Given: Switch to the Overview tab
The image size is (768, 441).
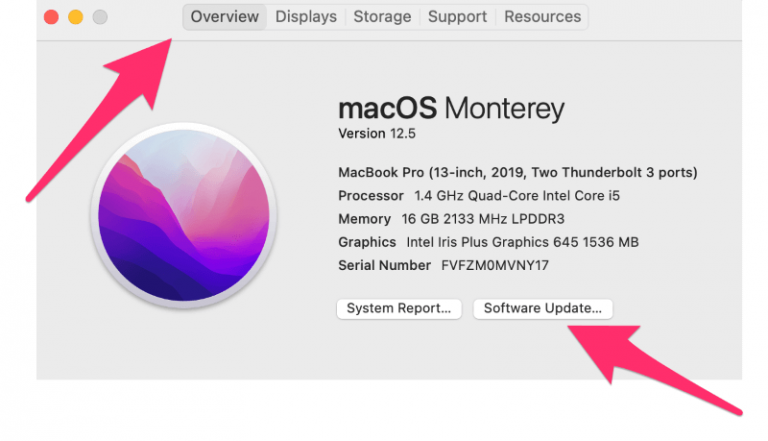Looking at the screenshot, I should coord(225,17).
